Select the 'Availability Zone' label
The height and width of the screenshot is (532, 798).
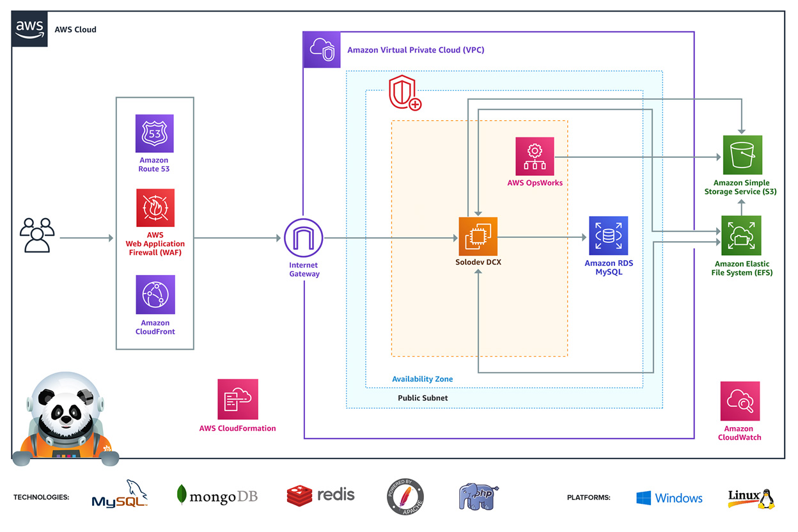coord(422,379)
